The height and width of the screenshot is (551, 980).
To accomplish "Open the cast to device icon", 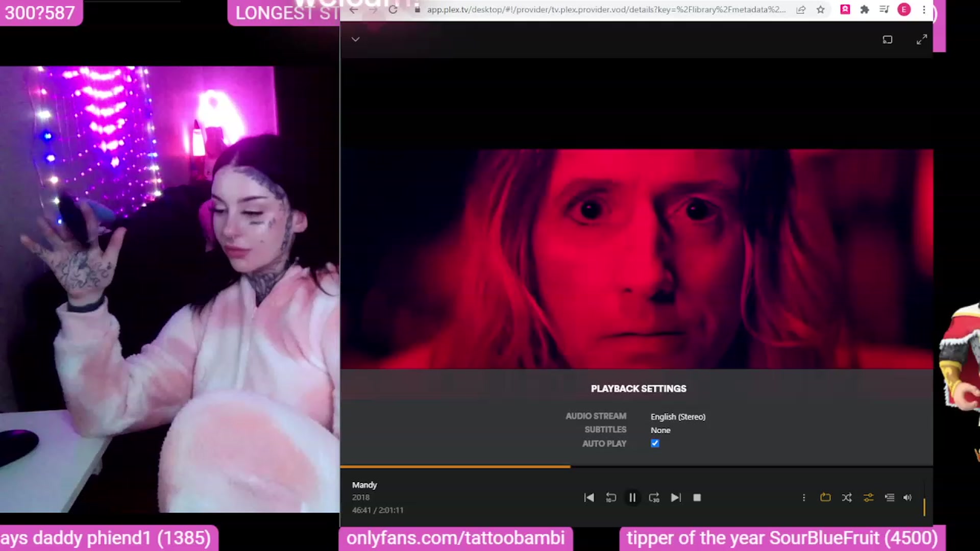I will click(888, 39).
